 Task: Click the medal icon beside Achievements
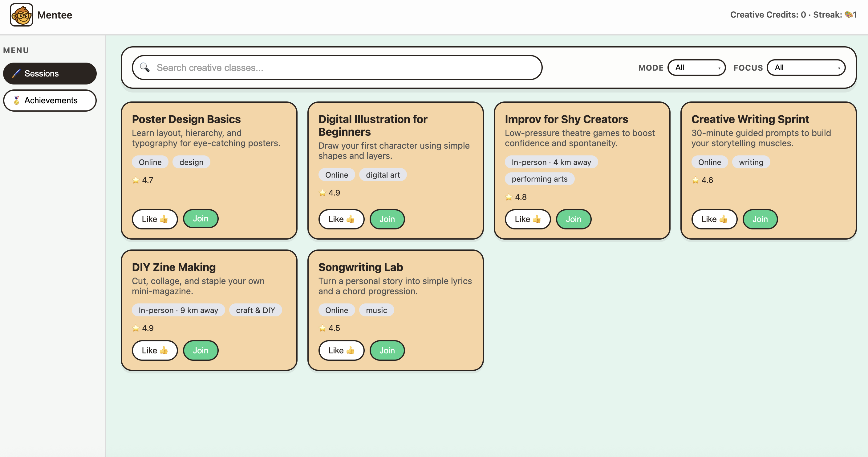(16, 100)
